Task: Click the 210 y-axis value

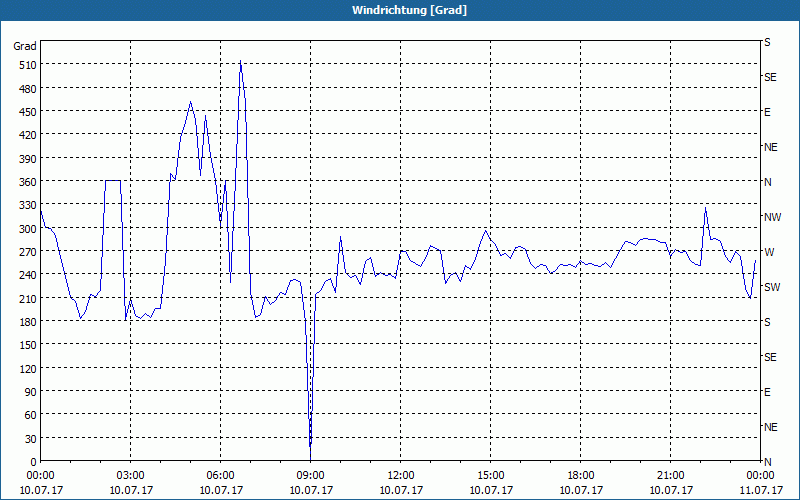Action: (x=28, y=299)
